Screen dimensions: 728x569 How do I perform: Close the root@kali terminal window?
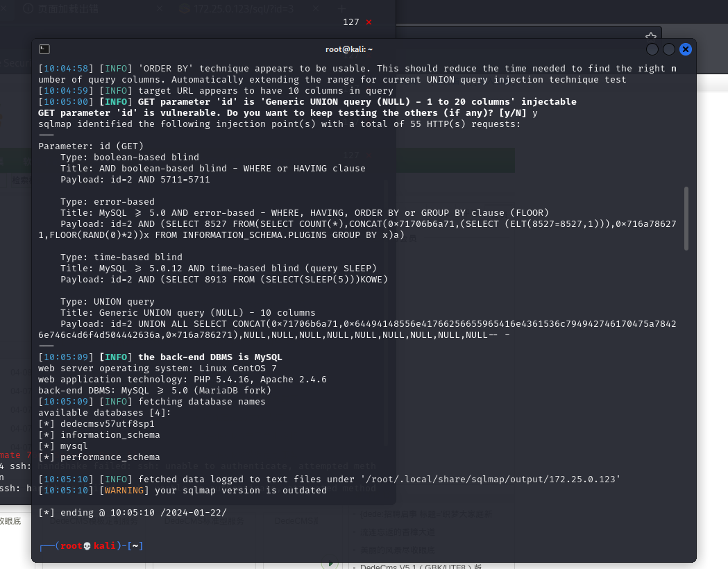(x=685, y=49)
